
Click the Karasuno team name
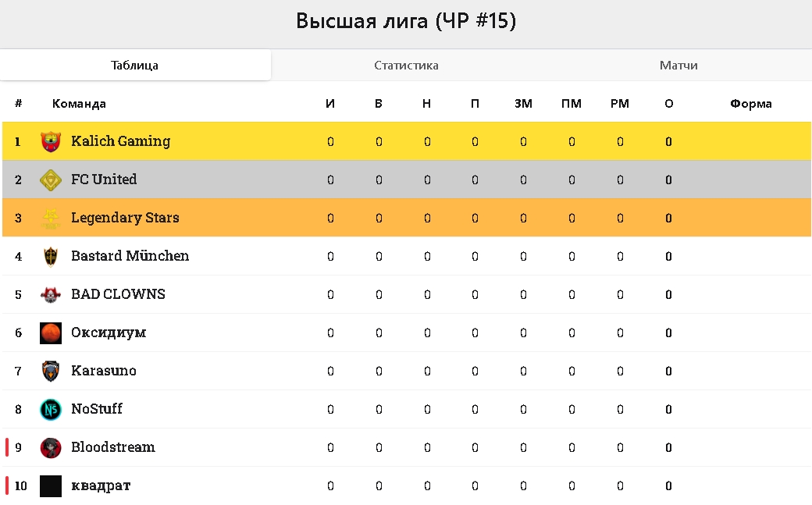click(103, 371)
